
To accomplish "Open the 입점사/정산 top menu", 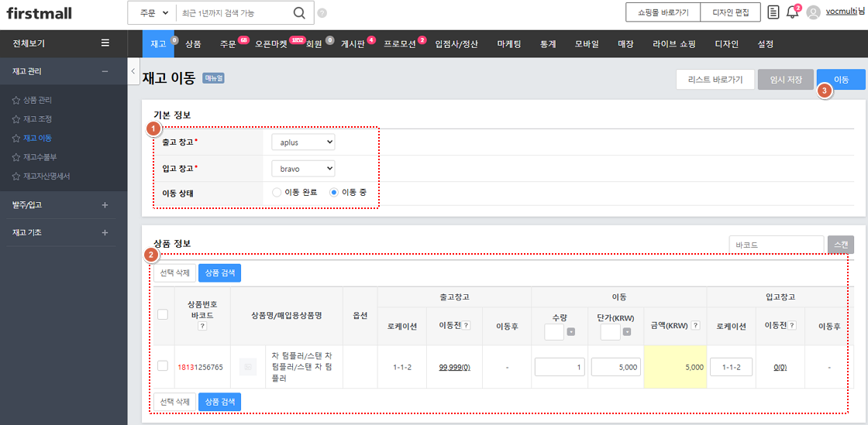I will [456, 43].
